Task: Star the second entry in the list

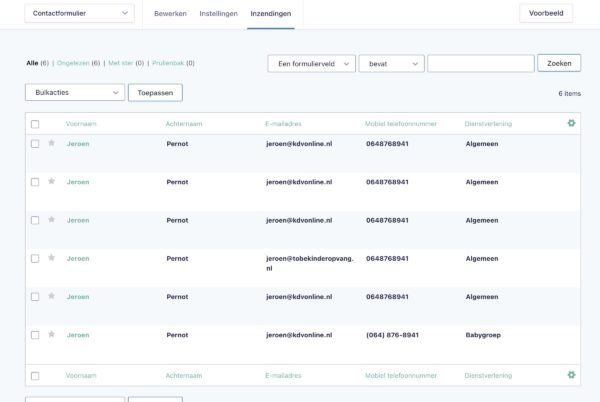Action: pos(51,181)
